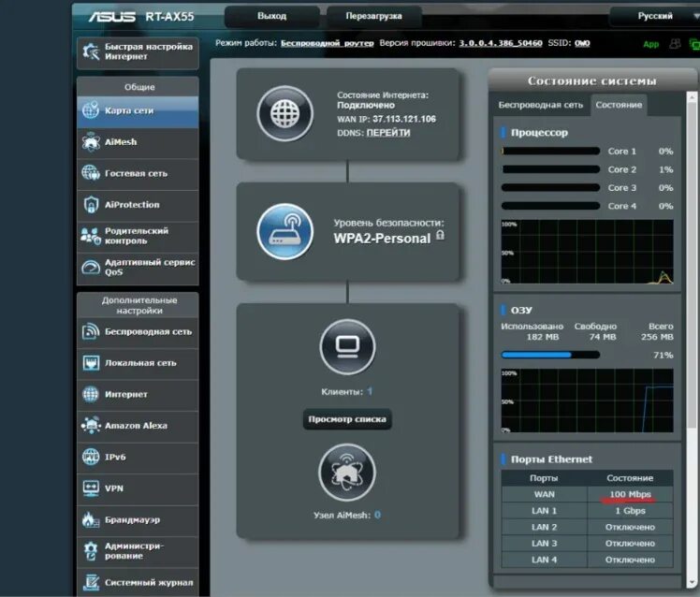Click WAN IP 37.113.121.106 text
The image size is (700, 597).
pos(386,119)
